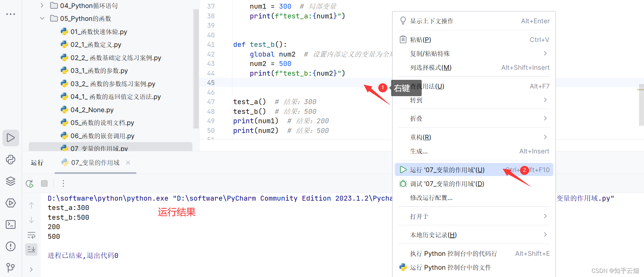Click the three-dot more tool windows icon
Viewport: 644px width, 277px height.
click(11, 14)
